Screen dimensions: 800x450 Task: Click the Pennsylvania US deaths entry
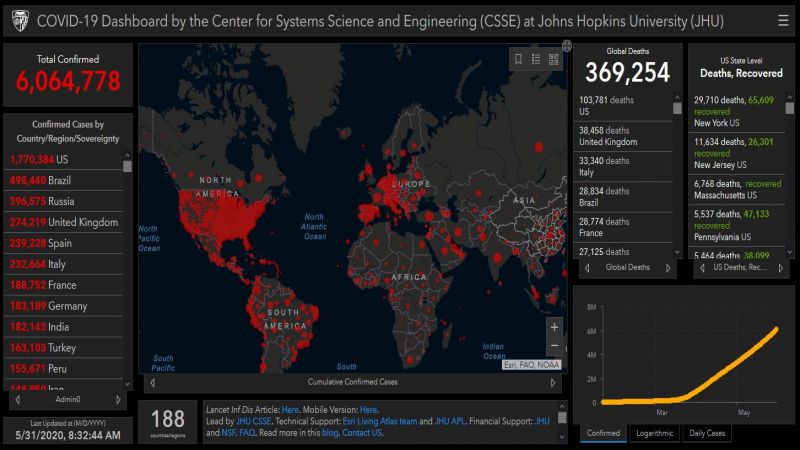737,225
